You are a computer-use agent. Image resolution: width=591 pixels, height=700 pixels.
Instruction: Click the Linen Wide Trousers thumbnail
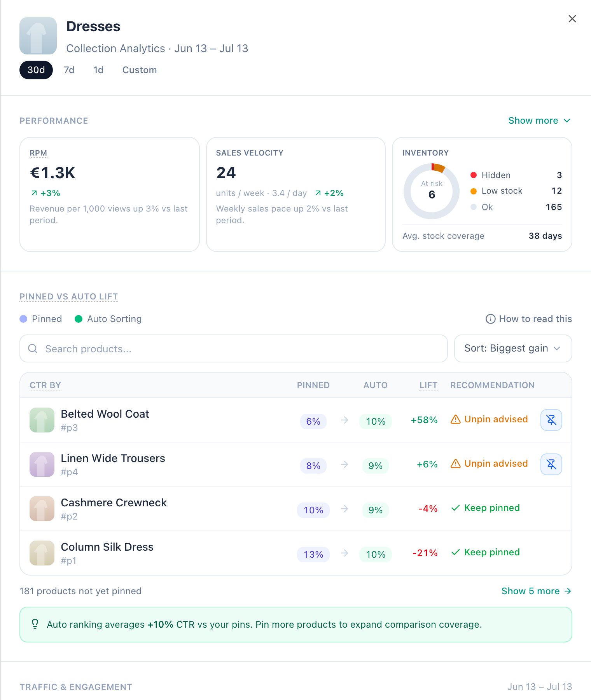coord(42,464)
